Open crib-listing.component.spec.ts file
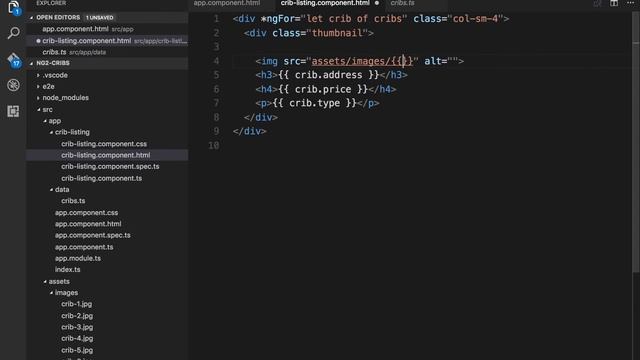This screenshot has height=360, width=640. coord(110,167)
